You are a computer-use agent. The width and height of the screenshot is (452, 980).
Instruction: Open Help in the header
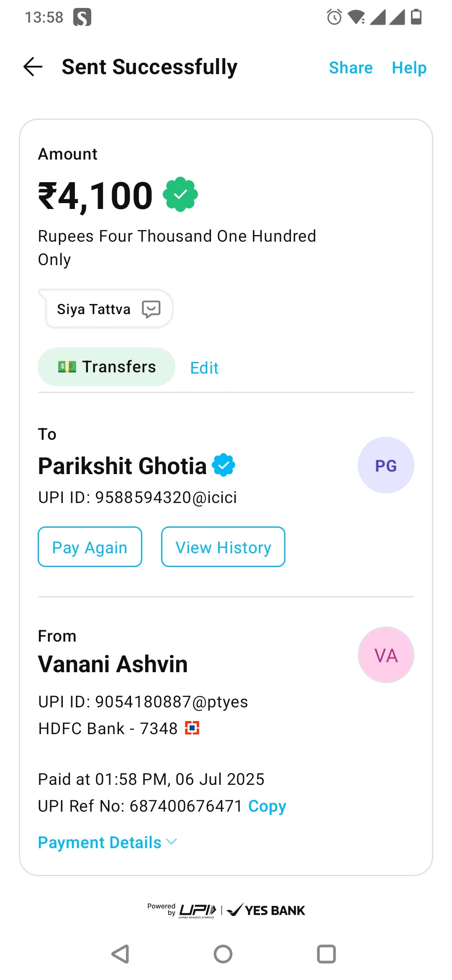[x=409, y=68]
